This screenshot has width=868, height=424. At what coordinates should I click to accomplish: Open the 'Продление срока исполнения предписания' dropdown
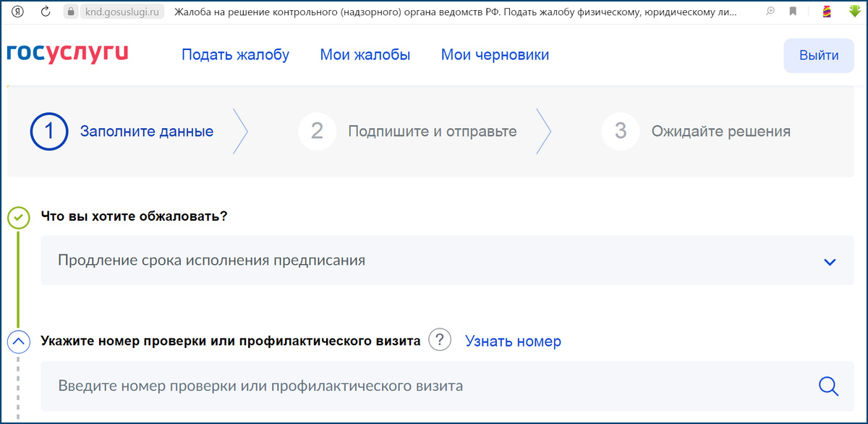pyautogui.click(x=830, y=263)
